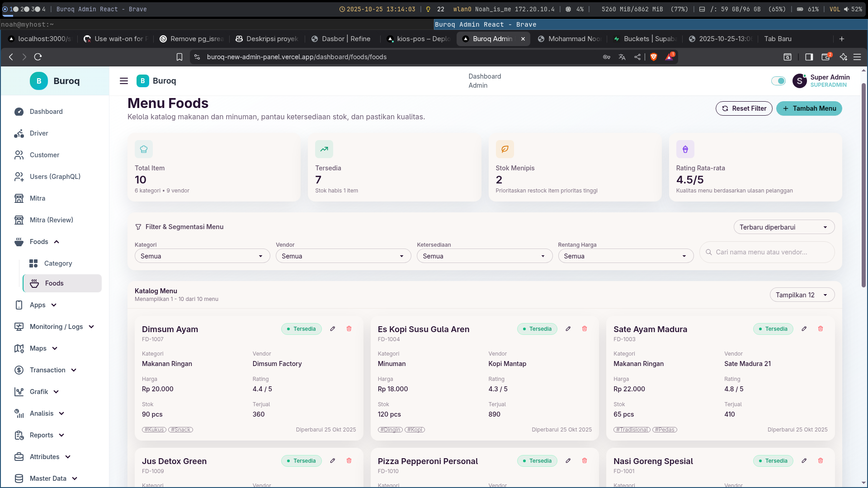Screen dimensions: 868x488
Task: Edit the Dimsum Ayam menu item
Action: tap(333, 328)
